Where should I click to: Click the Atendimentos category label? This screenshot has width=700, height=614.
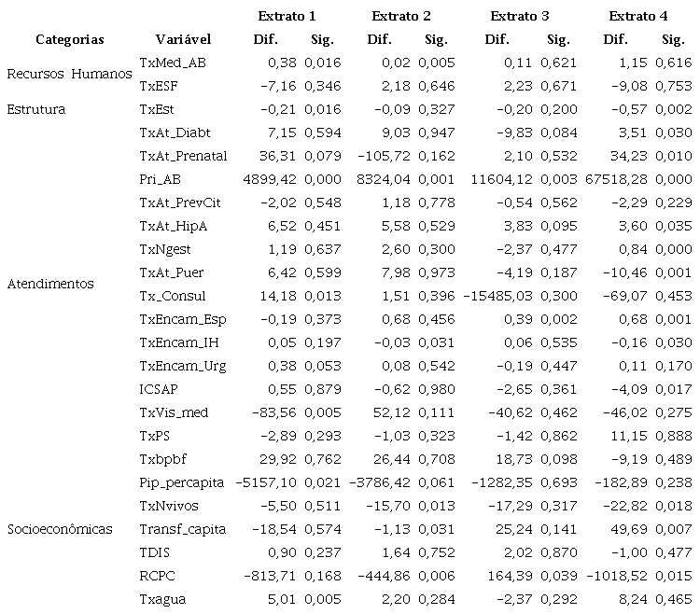click(x=50, y=284)
